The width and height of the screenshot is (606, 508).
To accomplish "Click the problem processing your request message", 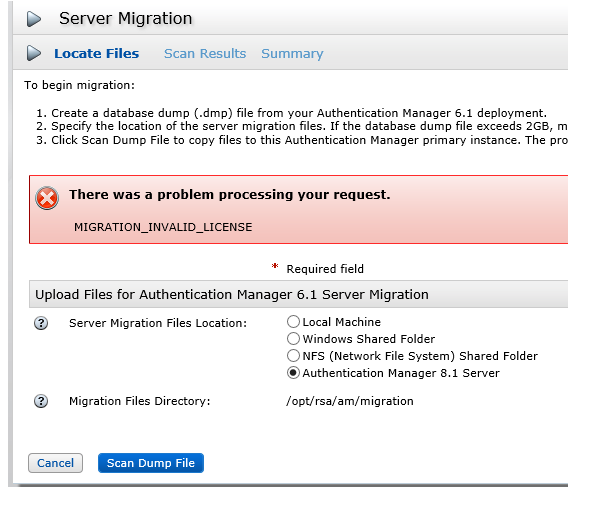I will [x=229, y=194].
